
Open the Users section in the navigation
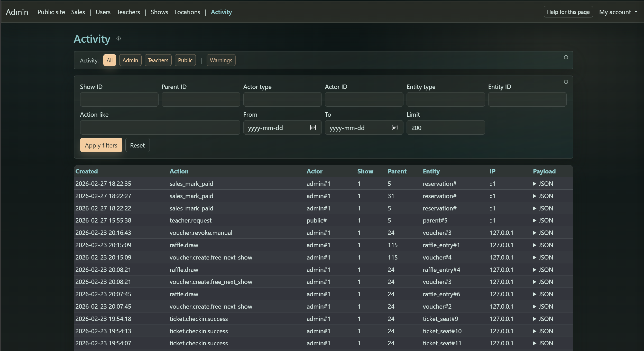point(103,12)
